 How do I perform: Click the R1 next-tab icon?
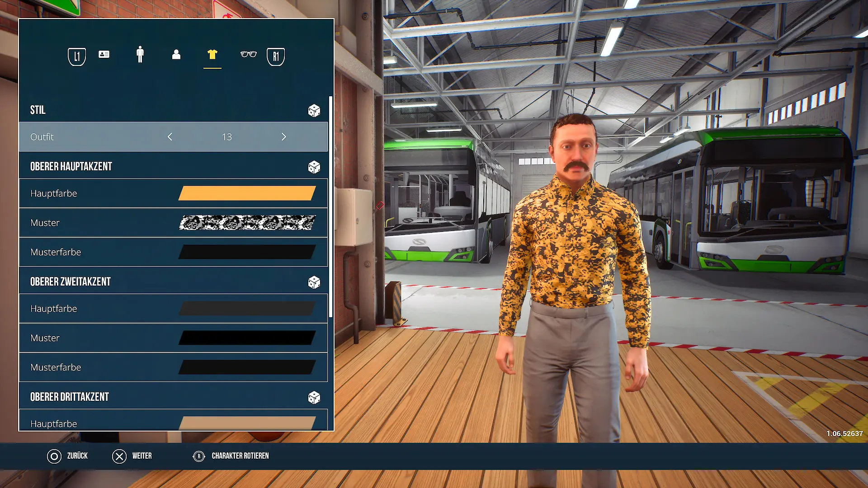click(276, 56)
